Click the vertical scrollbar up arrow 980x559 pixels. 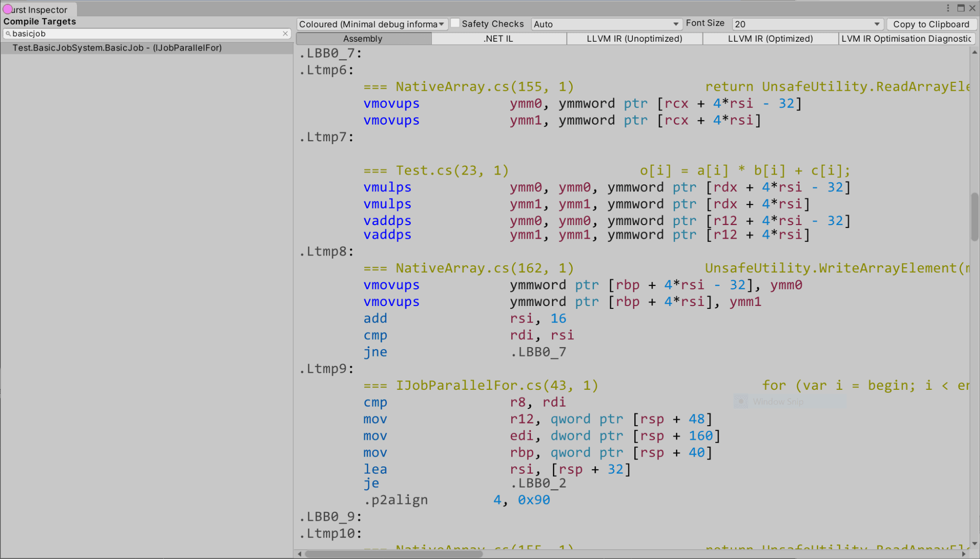pos(975,52)
